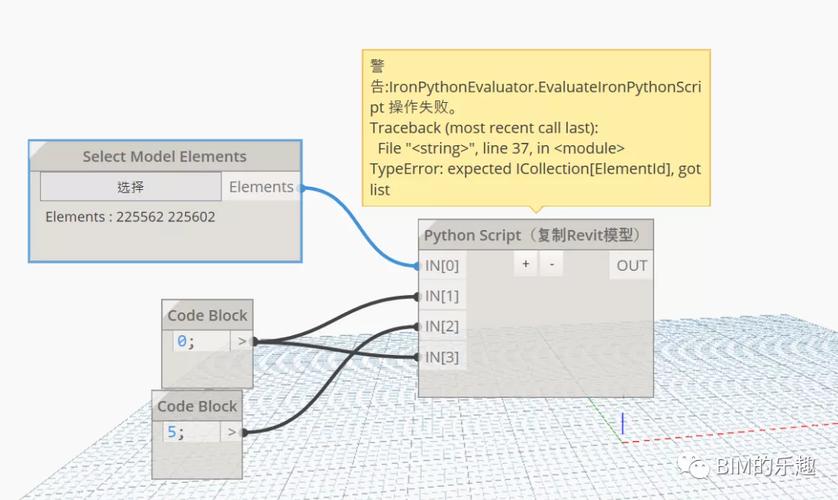Screen dimensions: 838x500
Task: Remove an input with the - button
Action: click(552, 264)
